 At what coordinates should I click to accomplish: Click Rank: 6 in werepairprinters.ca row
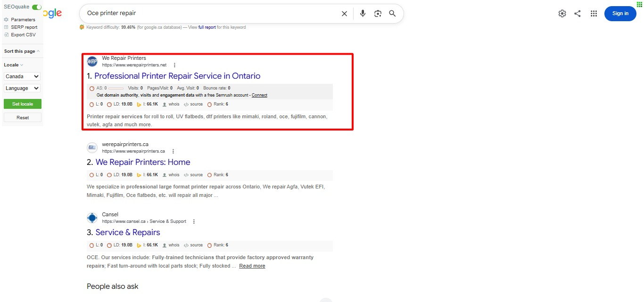point(218,175)
